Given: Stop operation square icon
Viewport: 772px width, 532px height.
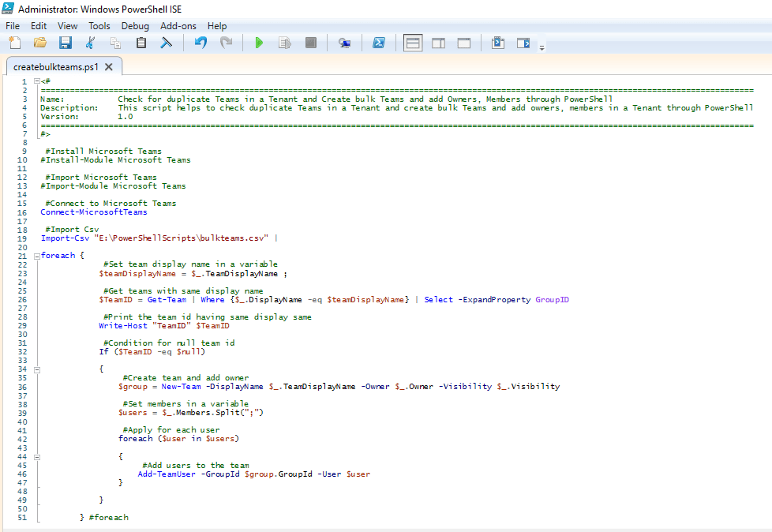Looking at the screenshot, I should 310,43.
